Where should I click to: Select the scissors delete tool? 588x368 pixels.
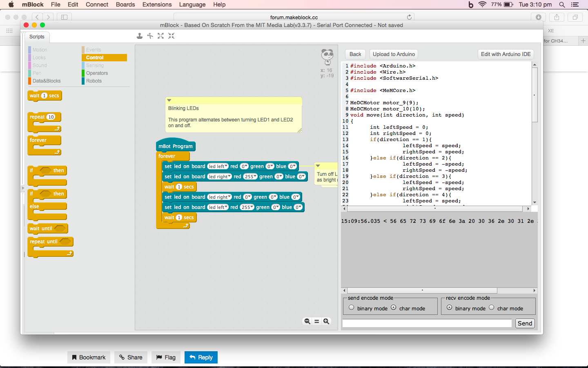150,36
